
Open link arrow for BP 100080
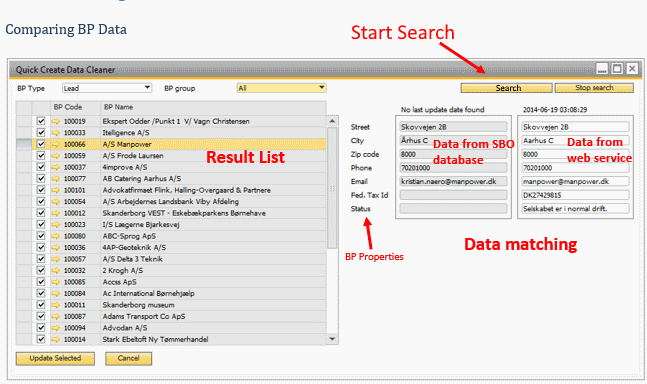(56, 236)
